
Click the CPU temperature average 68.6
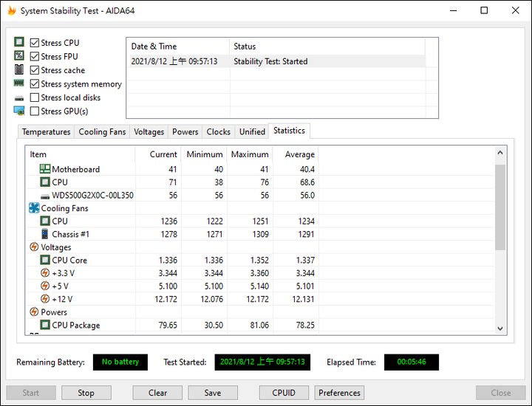pyautogui.click(x=307, y=182)
